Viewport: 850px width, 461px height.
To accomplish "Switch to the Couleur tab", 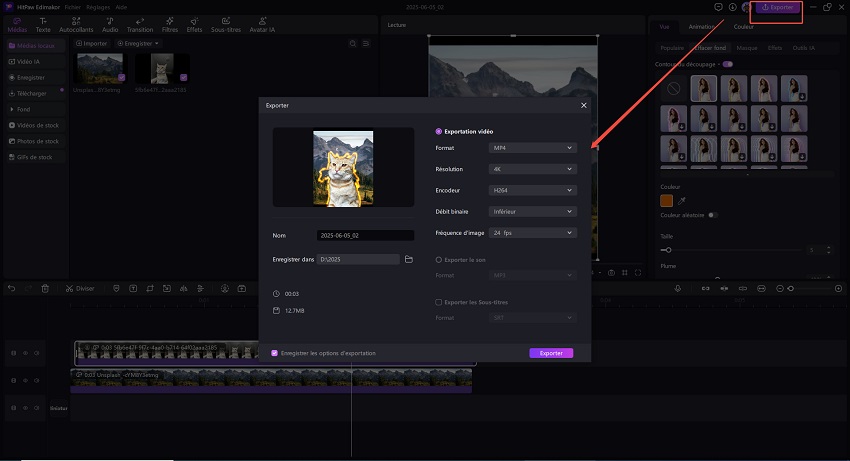I will [x=743, y=27].
